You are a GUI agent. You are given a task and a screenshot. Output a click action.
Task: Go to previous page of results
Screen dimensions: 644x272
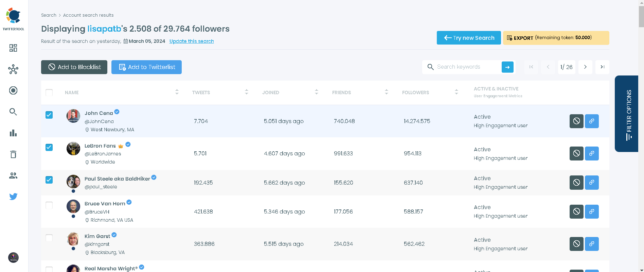click(x=548, y=67)
